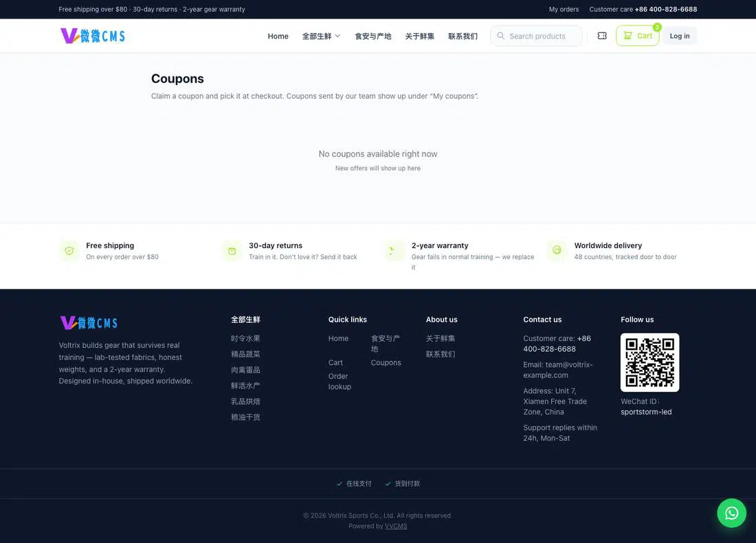Click the "No coupons available right now" message

378,154
